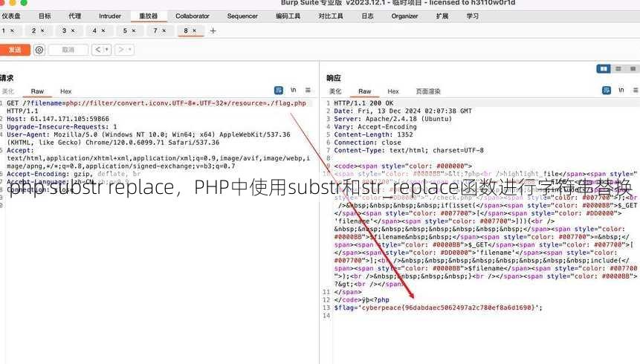Toggle response message wrap icon

(x=607, y=90)
